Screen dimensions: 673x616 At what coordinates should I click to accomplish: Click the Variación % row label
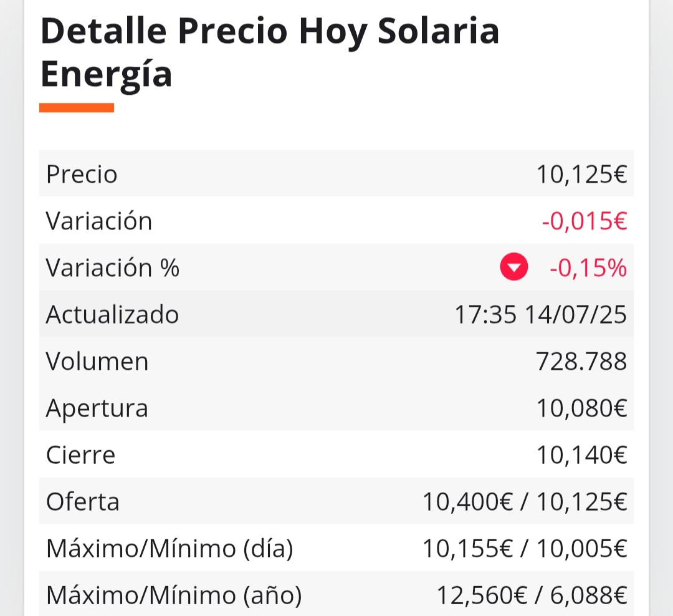(112, 267)
